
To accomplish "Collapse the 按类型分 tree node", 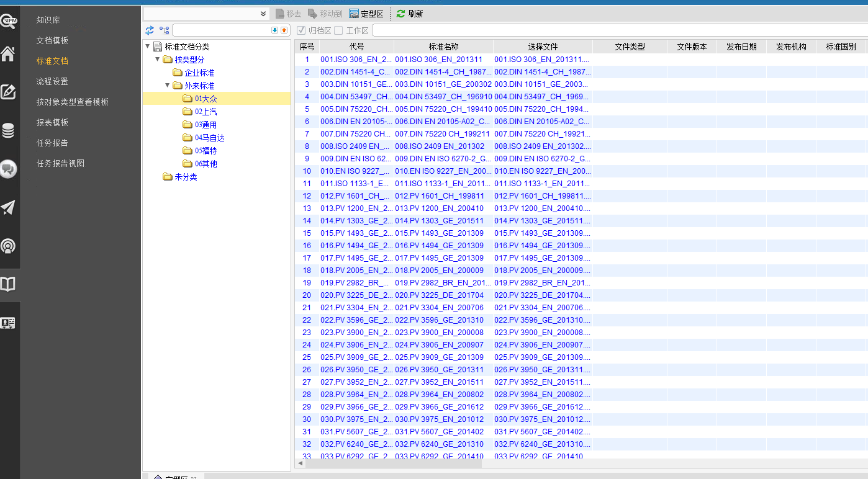I will point(158,60).
